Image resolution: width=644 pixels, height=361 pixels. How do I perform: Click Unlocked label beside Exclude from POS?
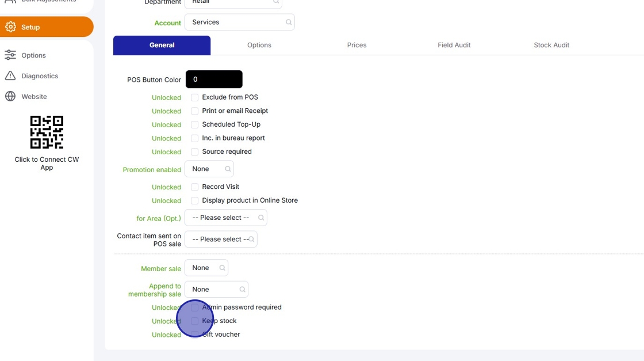point(166,97)
